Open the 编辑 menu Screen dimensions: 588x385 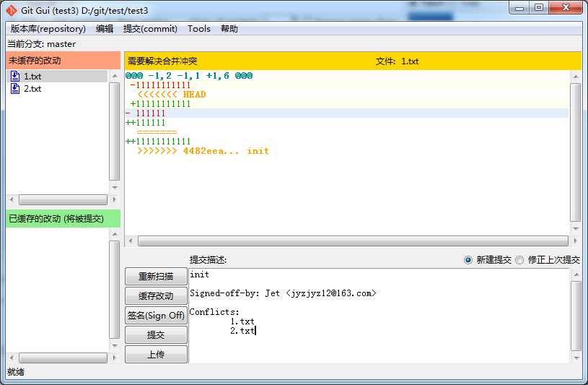click(105, 29)
